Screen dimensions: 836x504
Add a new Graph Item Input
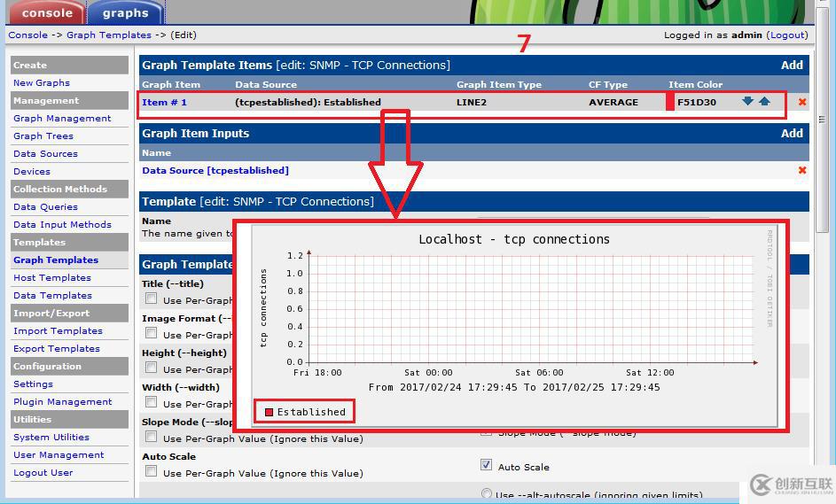coord(792,133)
